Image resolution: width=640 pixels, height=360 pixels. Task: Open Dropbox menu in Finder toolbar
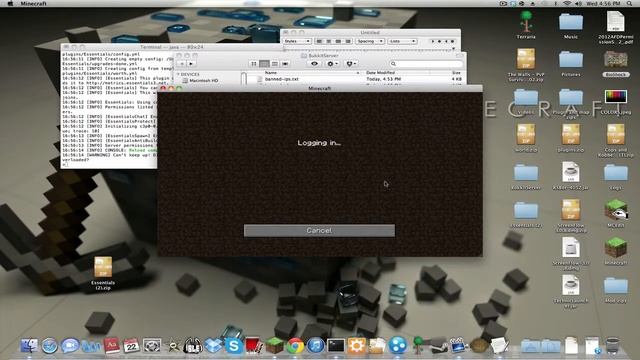coord(351,64)
